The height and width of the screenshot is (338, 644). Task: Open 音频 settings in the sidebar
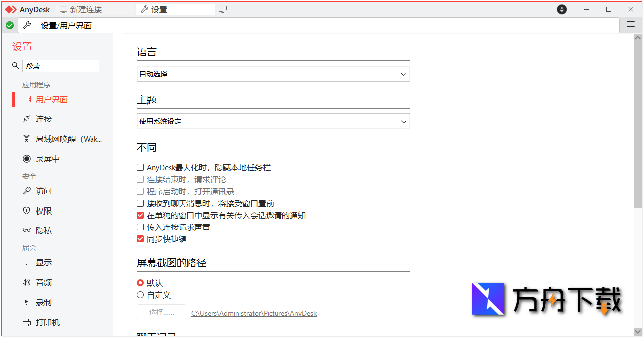pyautogui.click(x=43, y=282)
